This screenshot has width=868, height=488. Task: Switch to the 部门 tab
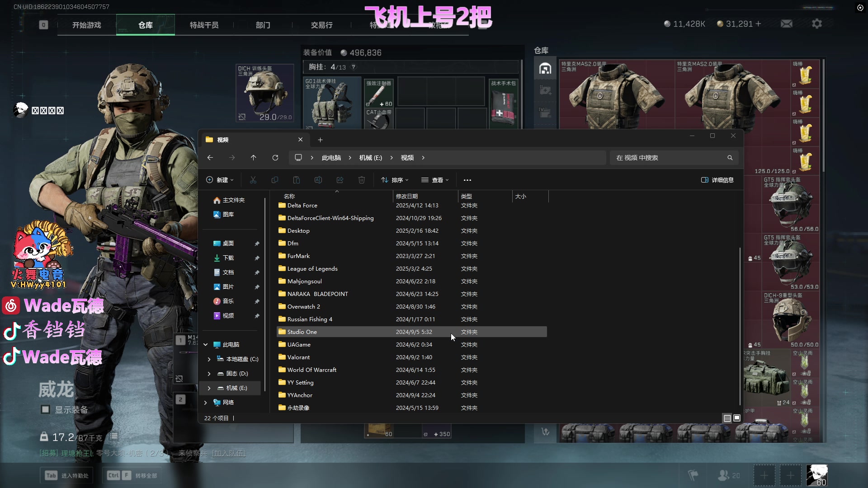pyautogui.click(x=263, y=25)
